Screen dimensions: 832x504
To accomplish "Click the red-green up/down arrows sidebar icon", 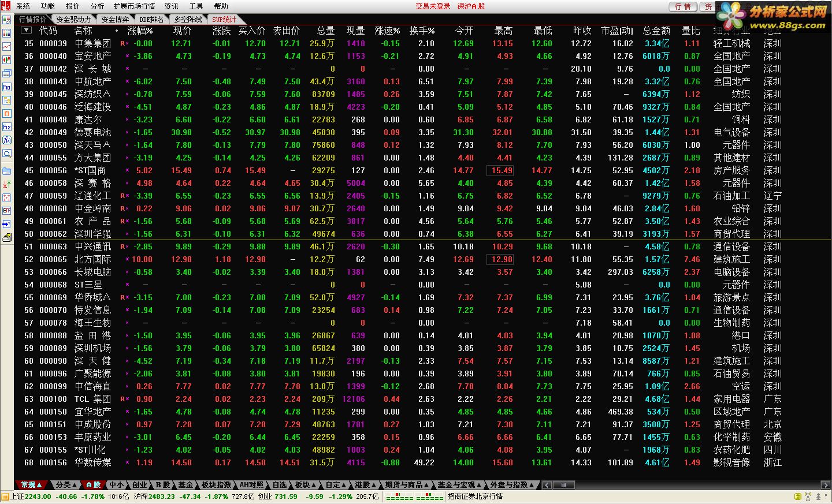I will pos(7,184).
